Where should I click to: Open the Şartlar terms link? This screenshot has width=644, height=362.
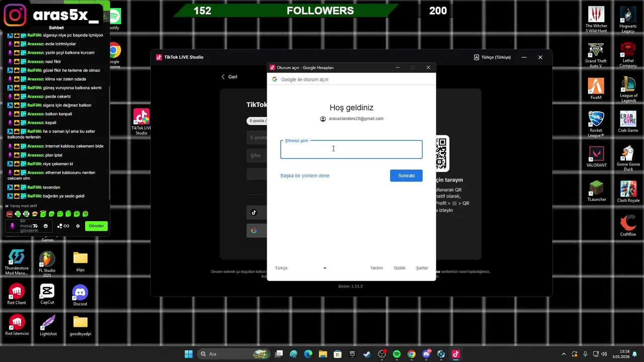[x=422, y=268]
